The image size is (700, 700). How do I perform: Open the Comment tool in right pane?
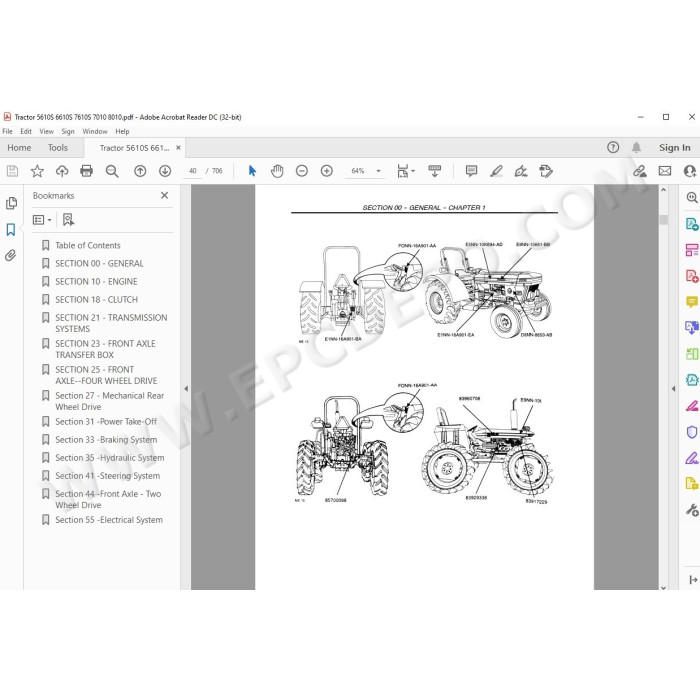[x=692, y=302]
